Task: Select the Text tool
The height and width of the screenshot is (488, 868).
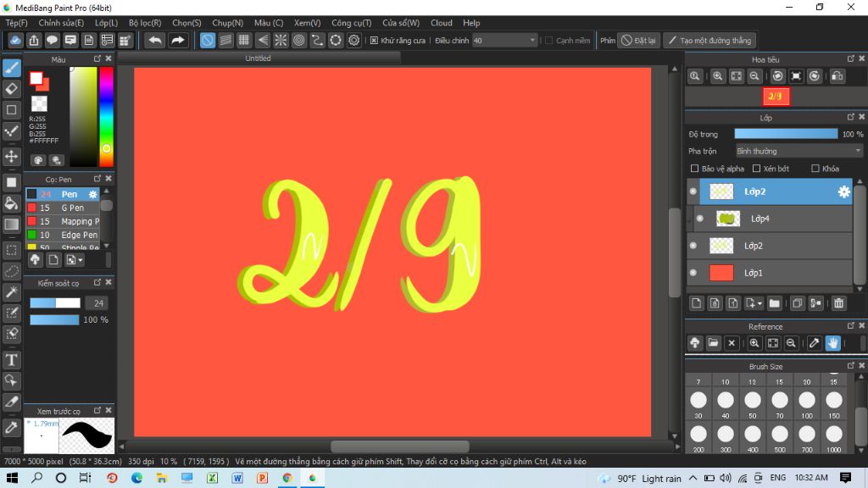Action: (12, 359)
